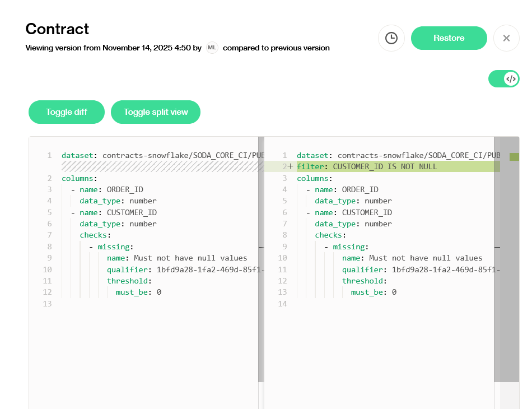This screenshot has height=409, width=532.
Task: Click 'must_be: 0' in right pane
Action: point(374,292)
